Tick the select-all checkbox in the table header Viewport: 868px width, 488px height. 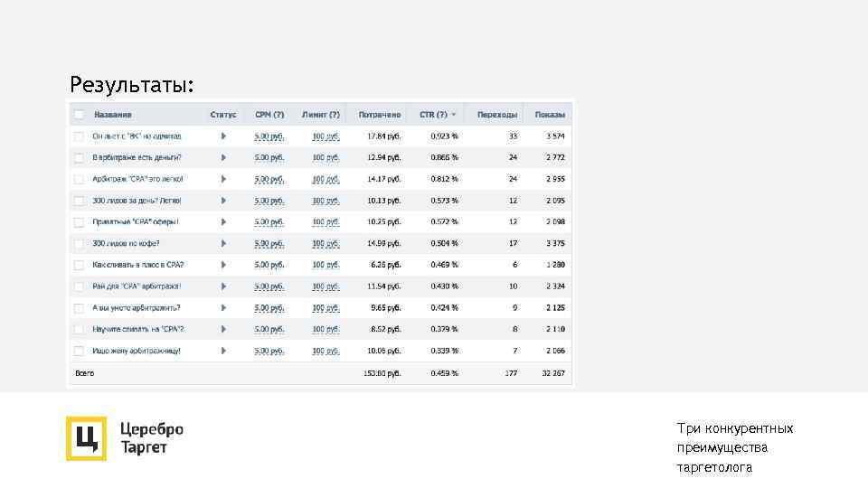[x=80, y=115]
